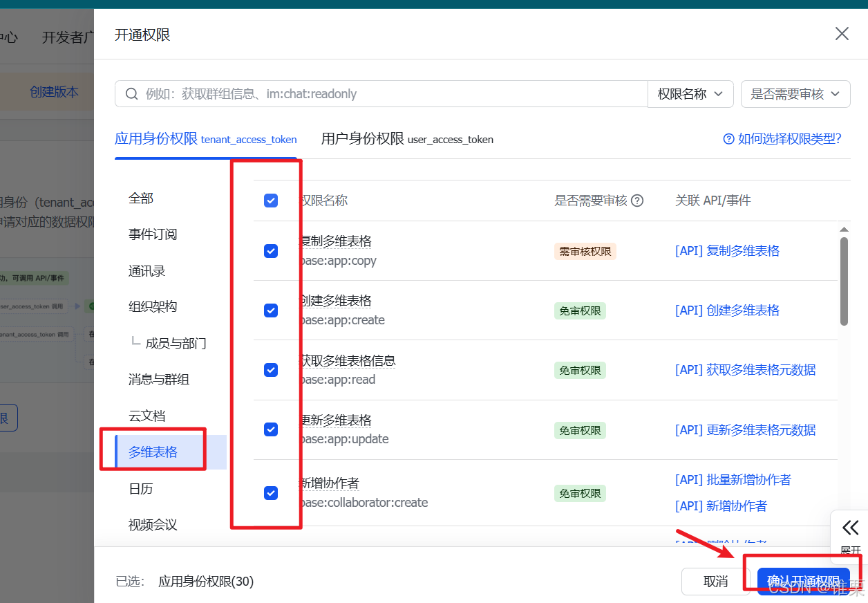868x603 pixels.
Task: Select 消息与群组 category
Action: click(x=159, y=380)
